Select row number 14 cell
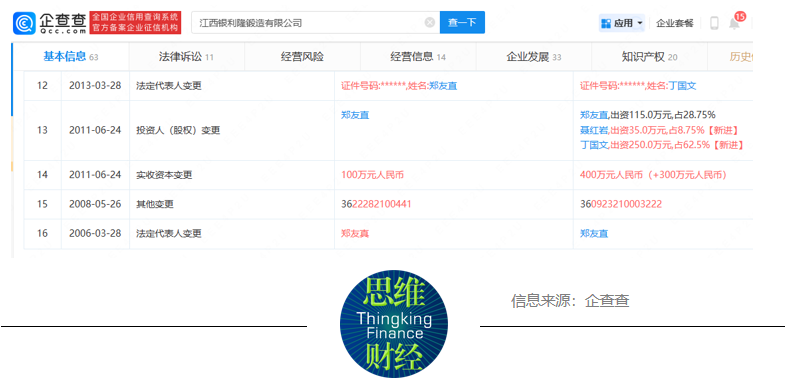Screen dimensions: 785x387 [x=43, y=175]
